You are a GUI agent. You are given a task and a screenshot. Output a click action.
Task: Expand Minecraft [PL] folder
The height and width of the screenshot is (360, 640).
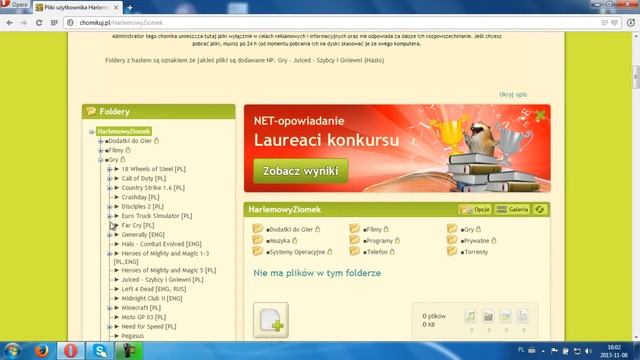[109, 308]
